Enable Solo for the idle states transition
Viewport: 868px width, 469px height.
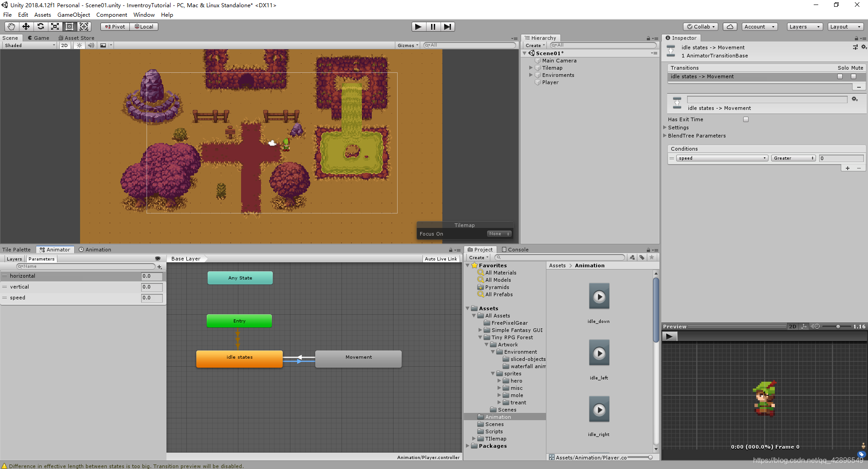tap(840, 76)
